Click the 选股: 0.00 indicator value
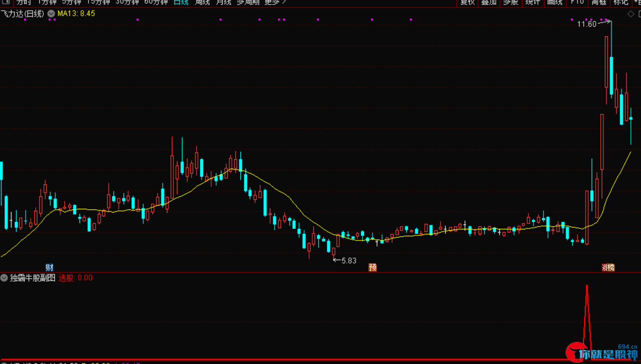Viewport: 641px width, 364px height. click(x=75, y=278)
